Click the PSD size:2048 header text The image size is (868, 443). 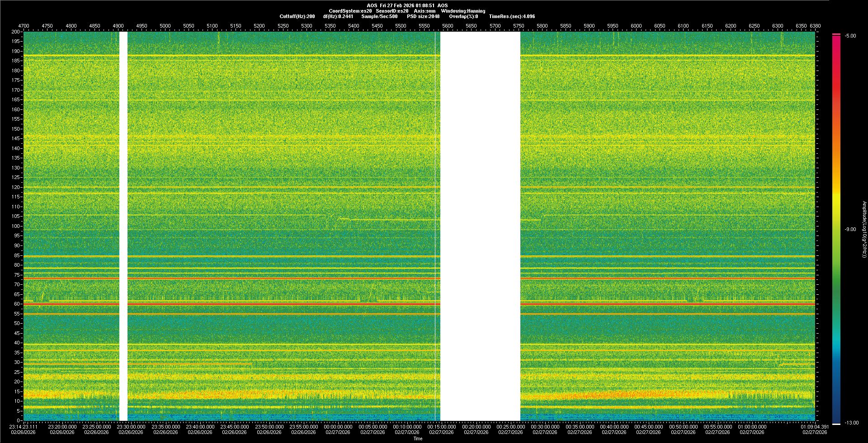pyautogui.click(x=423, y=16)
